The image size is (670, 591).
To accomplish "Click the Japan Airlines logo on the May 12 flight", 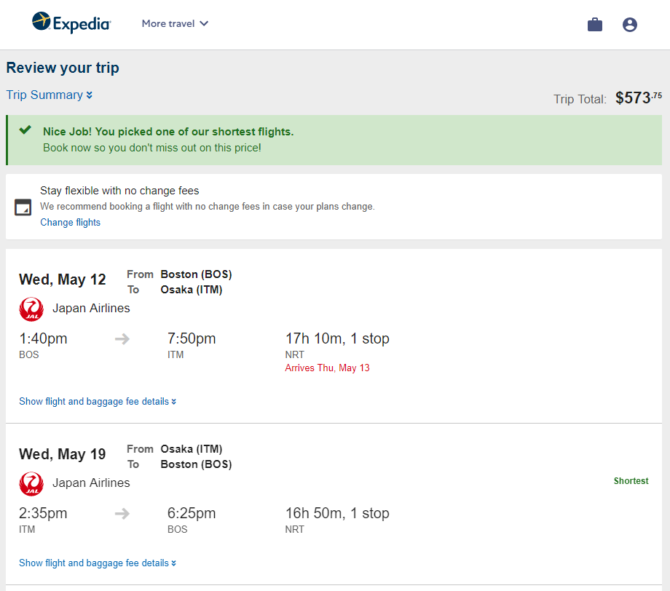I will (x=31, y=309).
